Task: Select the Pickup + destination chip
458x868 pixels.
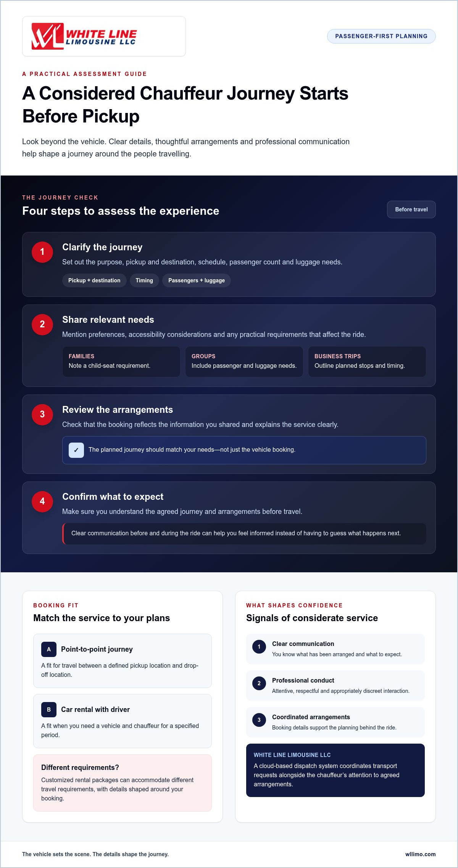Action: click(94, 280)
